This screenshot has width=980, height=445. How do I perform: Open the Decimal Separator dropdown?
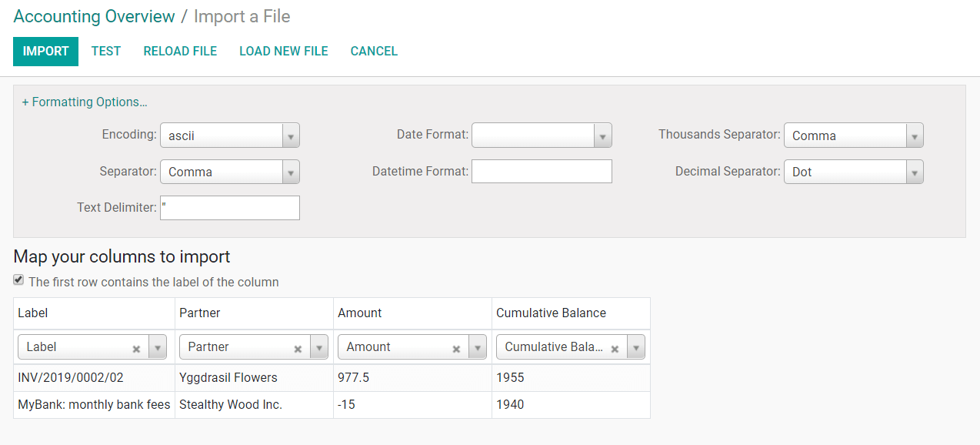914,171
